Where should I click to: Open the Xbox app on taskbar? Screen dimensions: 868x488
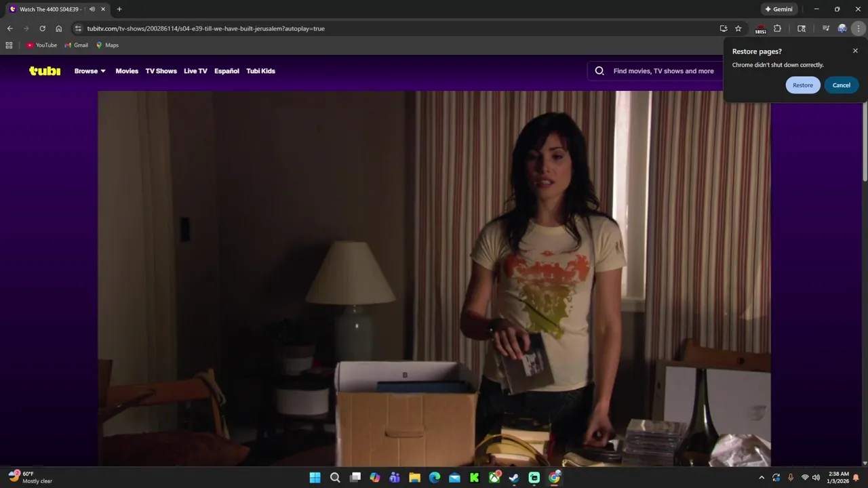click(x=494, y=477)
